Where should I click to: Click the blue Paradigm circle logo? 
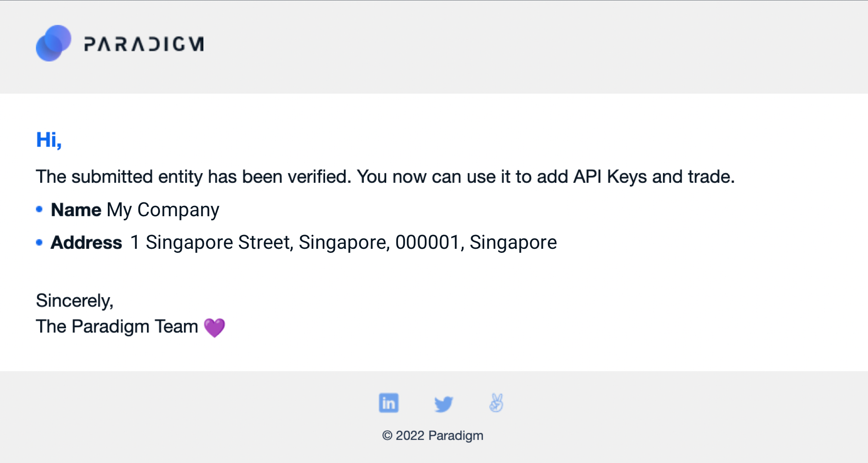coord(53,43)
